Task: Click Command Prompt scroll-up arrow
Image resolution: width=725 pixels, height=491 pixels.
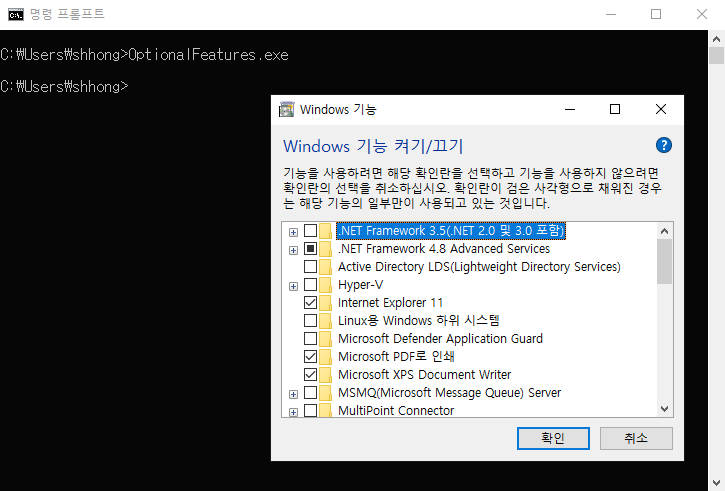Action: (716, 39)
